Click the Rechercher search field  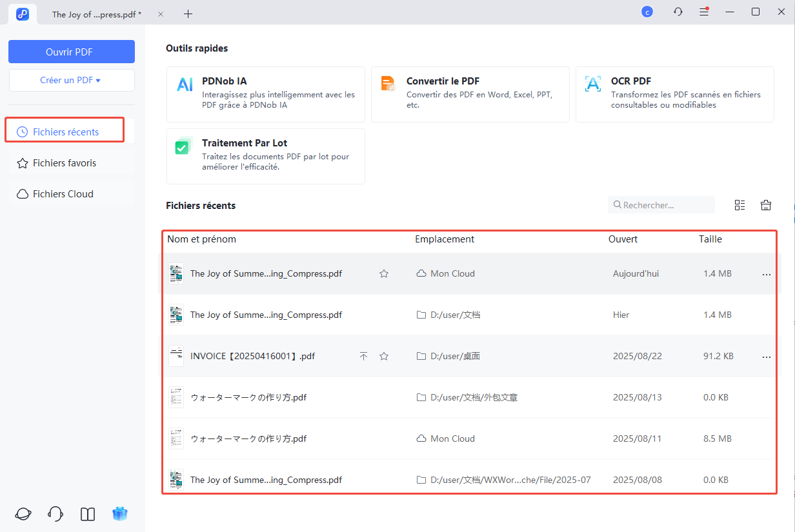(x=665, y=205)
